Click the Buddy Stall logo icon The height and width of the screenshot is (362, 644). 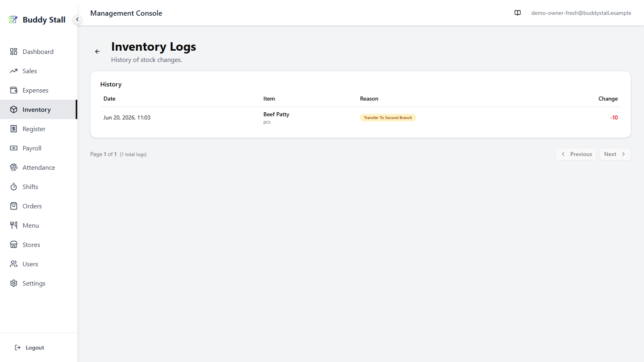click(x=13, y=19)
